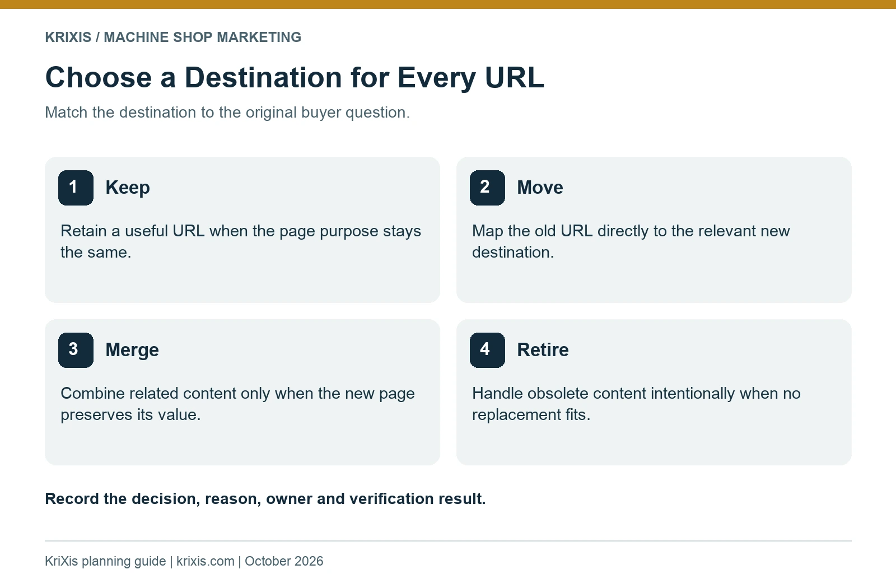Screen dimensions: 896x588
Task: Click the subtitle 'Match the destination to the original buyer question.'
Action: pyautogui.click(x=227, y=112)
